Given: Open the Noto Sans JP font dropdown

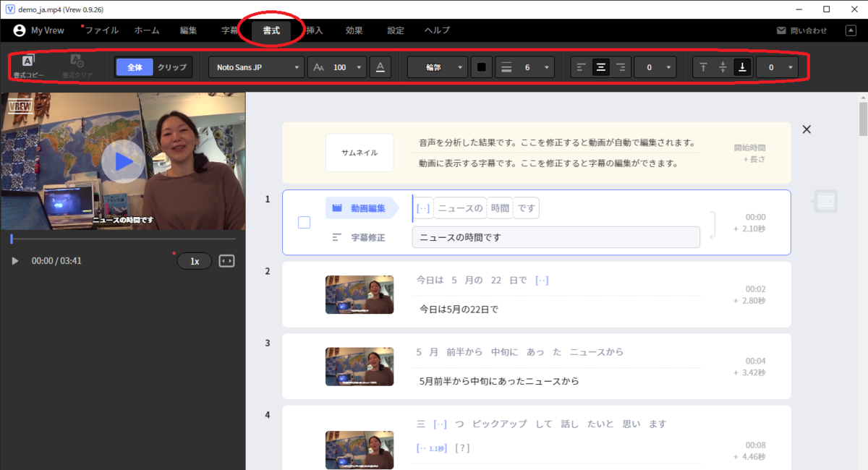Looking at the screenshot, I should (256, 67).
